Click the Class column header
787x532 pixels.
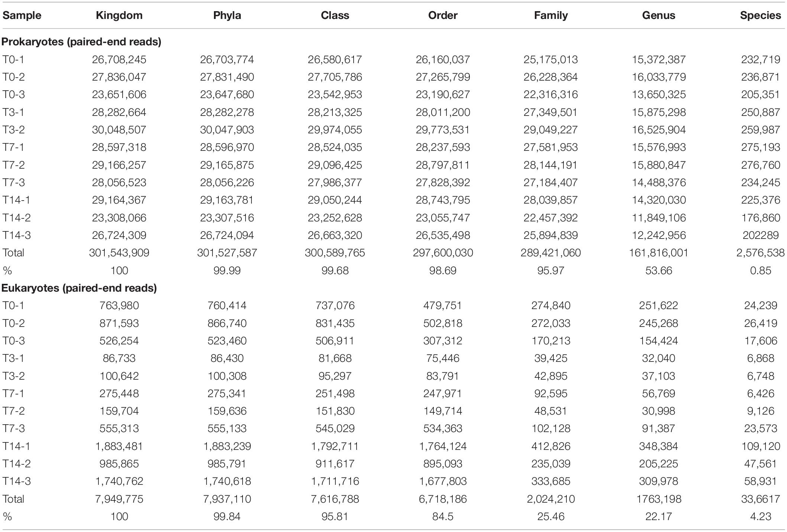pos(335,15)
